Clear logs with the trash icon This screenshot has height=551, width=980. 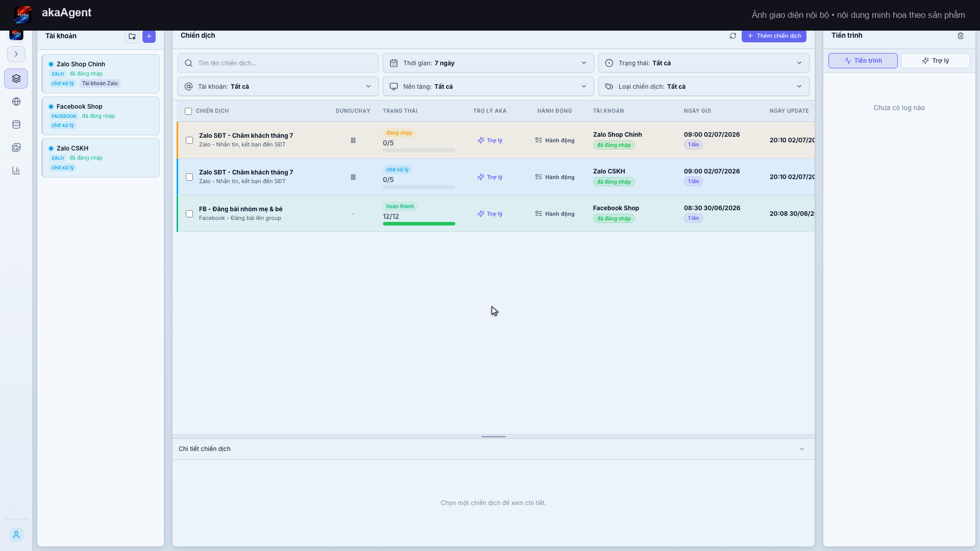[961, 36]
